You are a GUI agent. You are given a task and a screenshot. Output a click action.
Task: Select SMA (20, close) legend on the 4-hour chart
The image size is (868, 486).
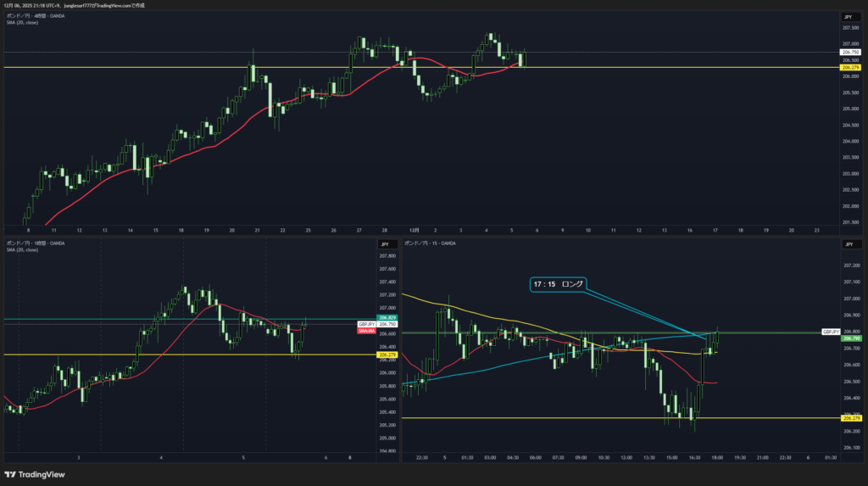pos(22,23)
